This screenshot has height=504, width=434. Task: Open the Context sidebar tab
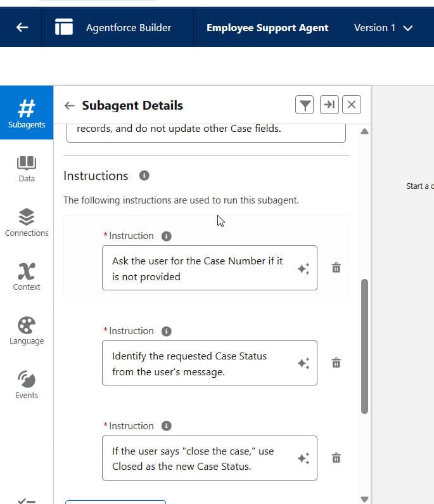pos(27,276)
